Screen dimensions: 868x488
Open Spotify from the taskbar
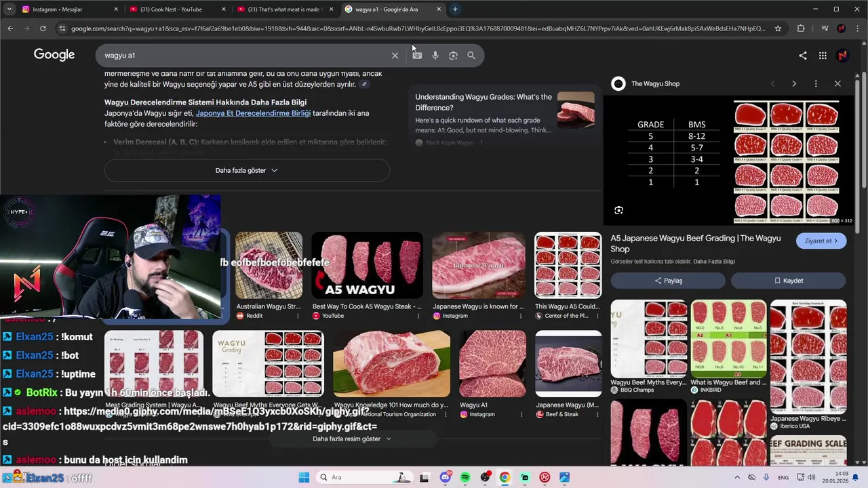click(x=465, y=477)
